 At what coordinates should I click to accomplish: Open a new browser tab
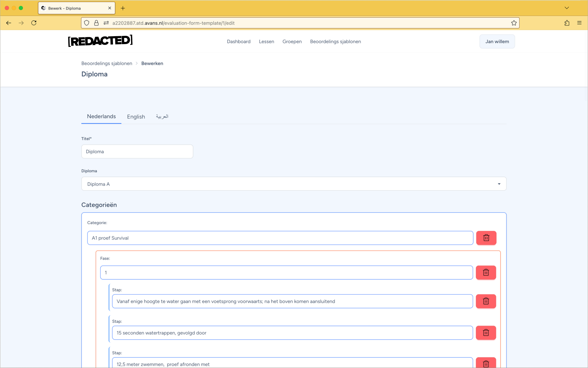pos(123,8)
